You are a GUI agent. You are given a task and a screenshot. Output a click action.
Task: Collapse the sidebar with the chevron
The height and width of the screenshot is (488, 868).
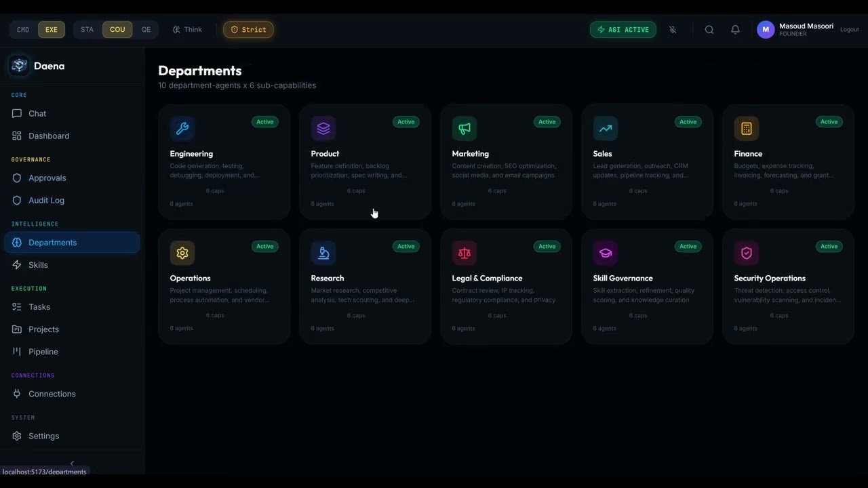click(x=72, y=464)
